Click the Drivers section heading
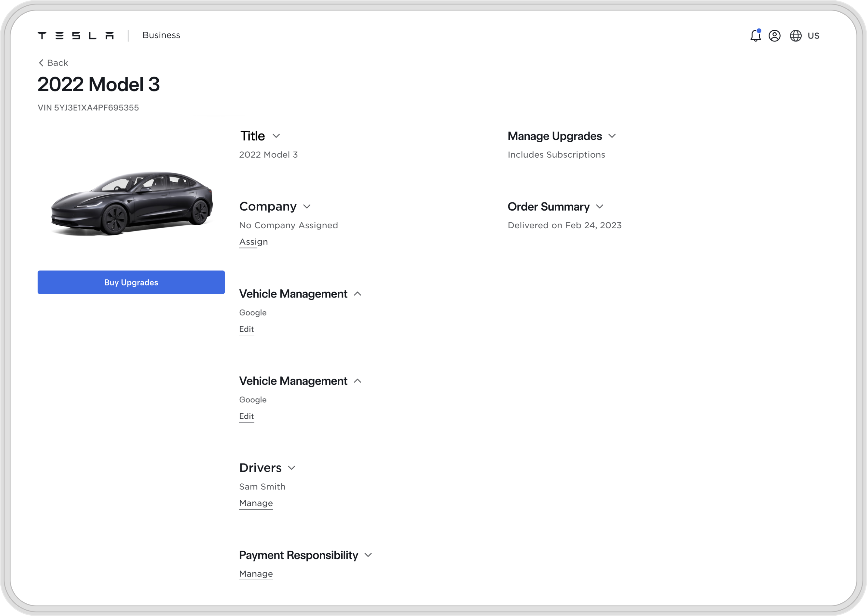867x616 pixels. point(260,468)
